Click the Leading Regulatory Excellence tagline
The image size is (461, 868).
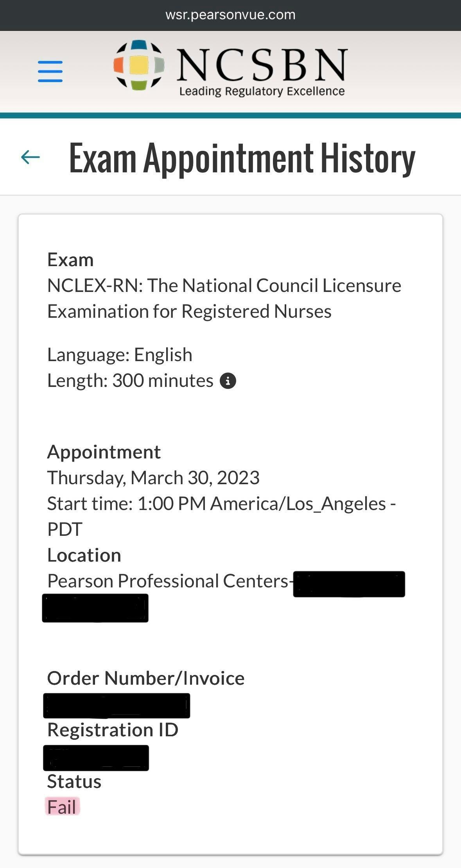click(x=262, y=91)
